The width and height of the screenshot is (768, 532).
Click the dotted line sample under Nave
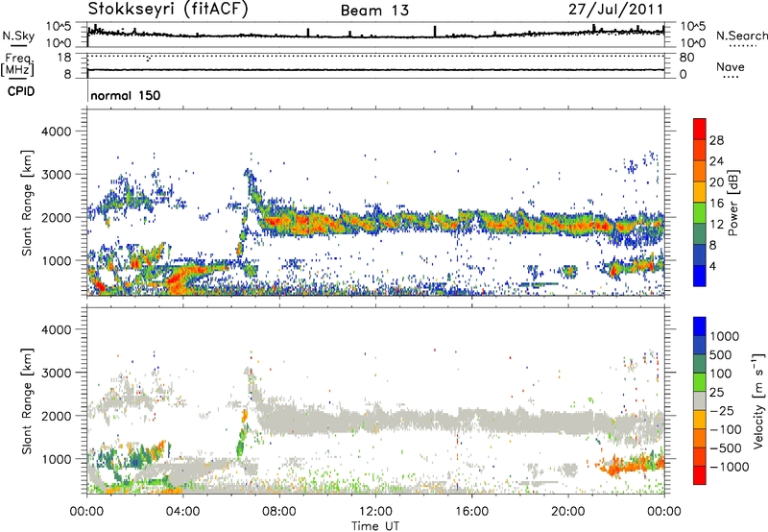(x=732, y=77)
